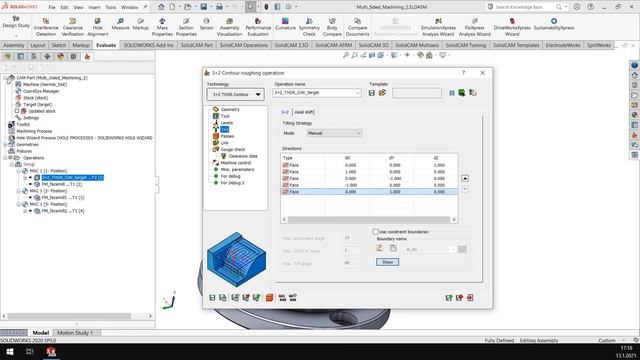Toggle the Updated stock checkbox
640x360 pixels.
click(17, 111)
